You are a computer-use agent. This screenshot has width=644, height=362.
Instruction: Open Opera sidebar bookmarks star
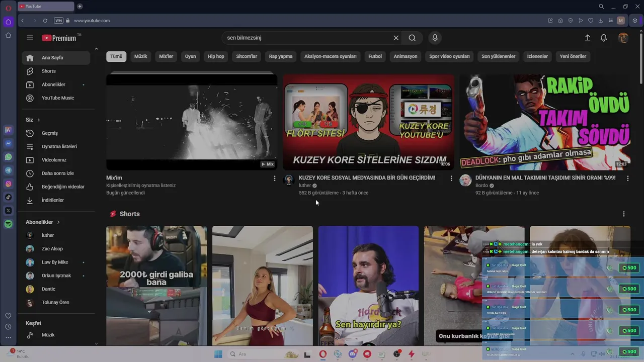[9, 35]
